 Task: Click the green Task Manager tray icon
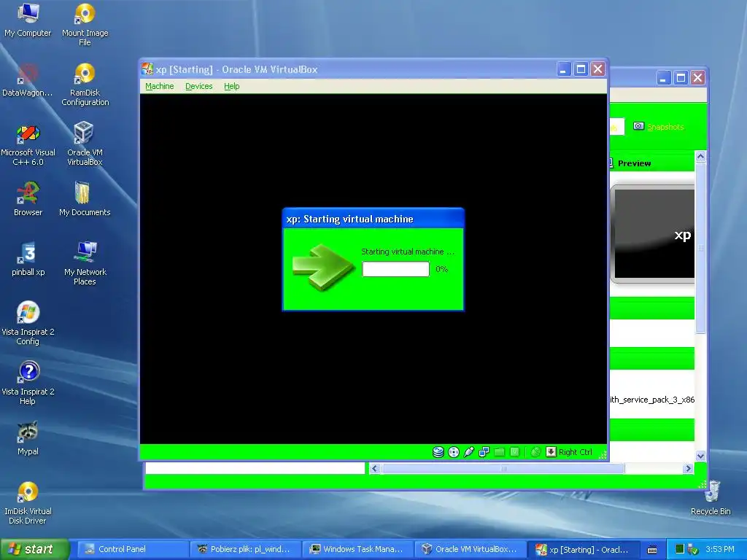pos(680,549)
